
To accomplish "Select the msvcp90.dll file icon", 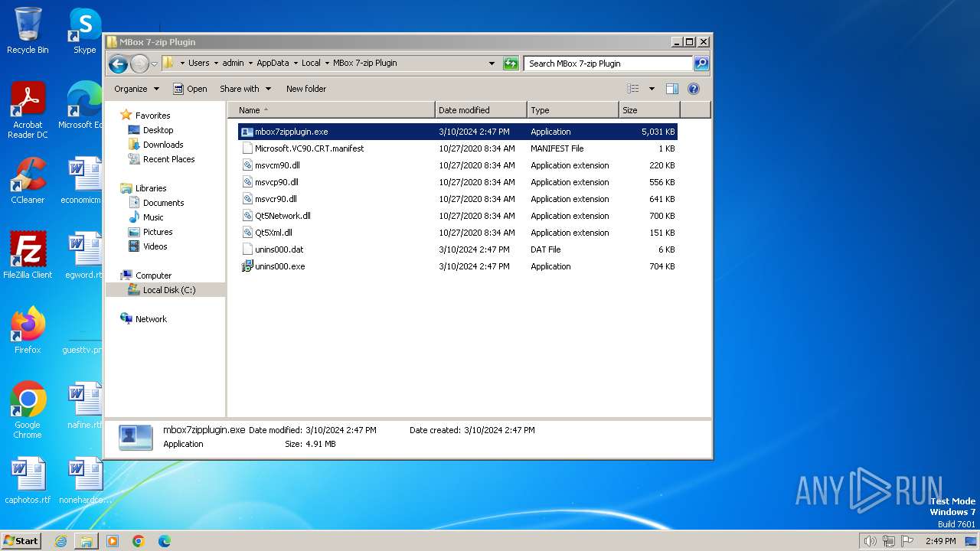I will point(247,182).
